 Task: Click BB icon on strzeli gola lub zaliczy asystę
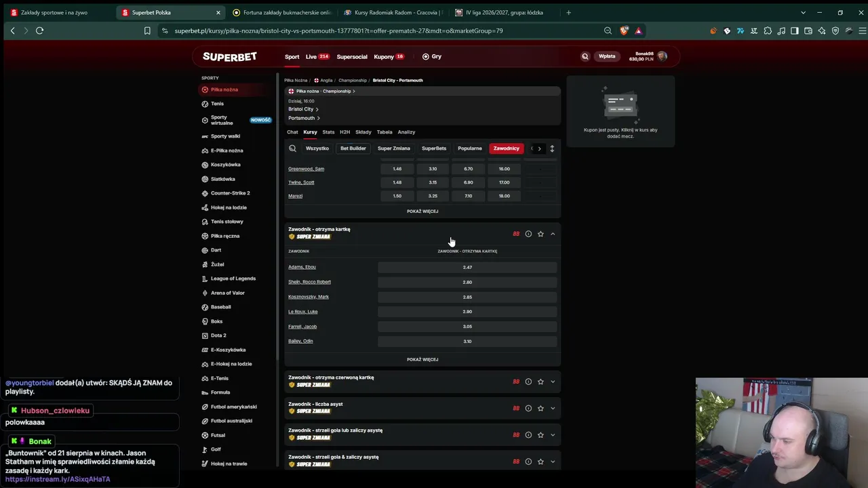(516, 435)
